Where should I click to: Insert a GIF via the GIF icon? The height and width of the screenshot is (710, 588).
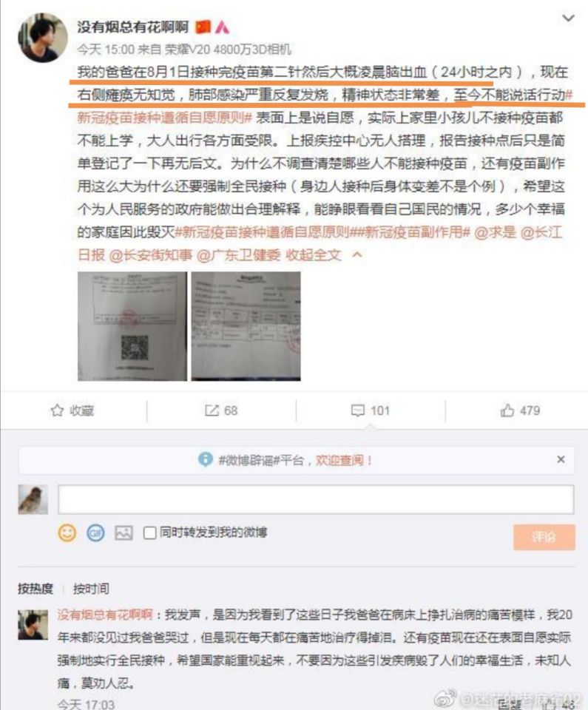tap(95, 532)
